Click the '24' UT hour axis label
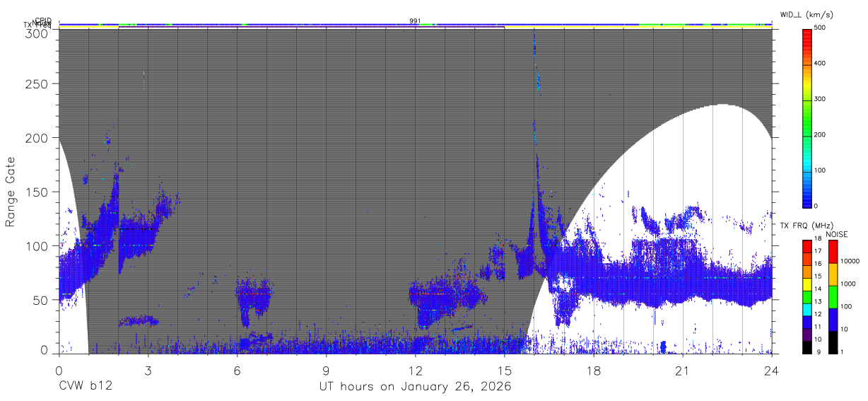Viewport: 868px width, 401px height. (772, 370)
